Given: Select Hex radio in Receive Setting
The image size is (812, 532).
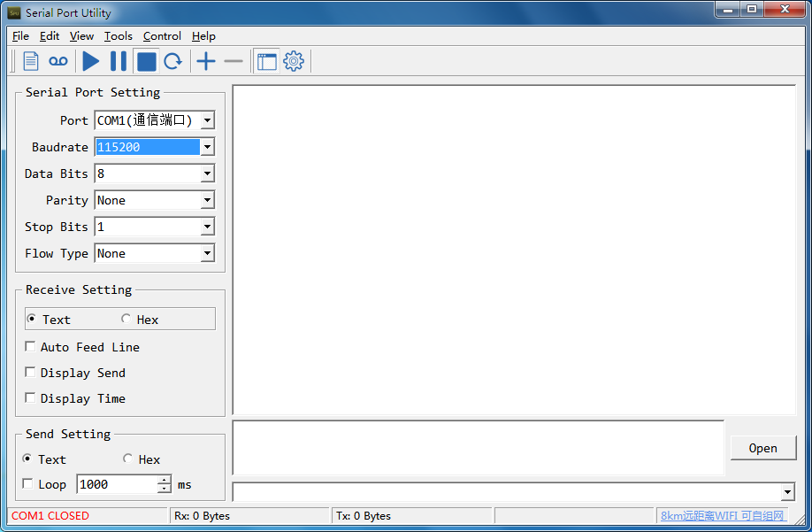Looking at the screenshot, I should click(126, 319).
